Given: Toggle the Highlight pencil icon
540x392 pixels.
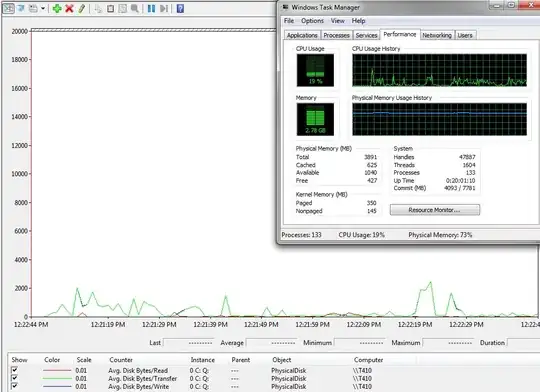Looking at the screenshot, I should coord(81,8).
